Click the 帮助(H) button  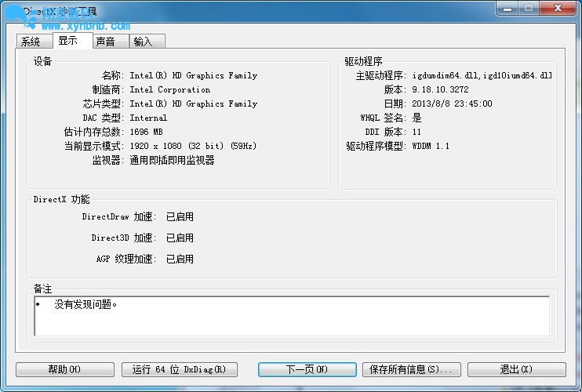(65, 369)
